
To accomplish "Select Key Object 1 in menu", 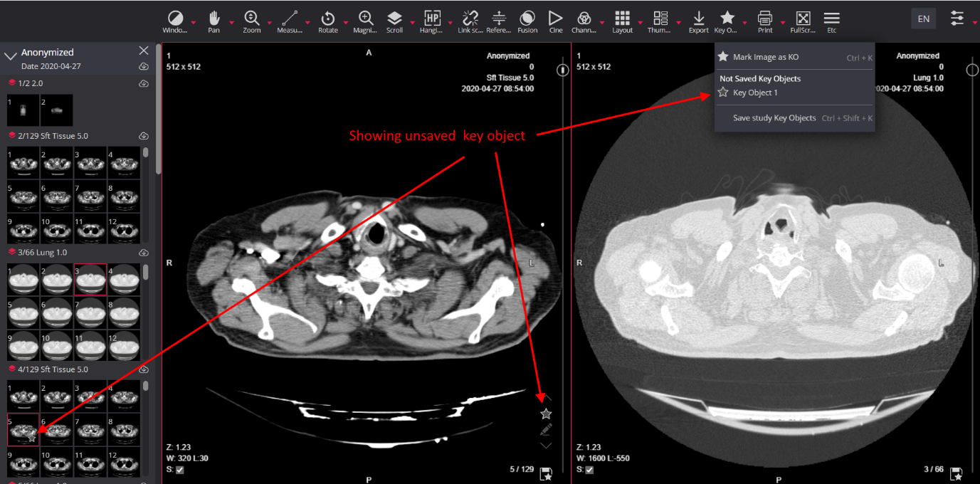I will [755, 93].
